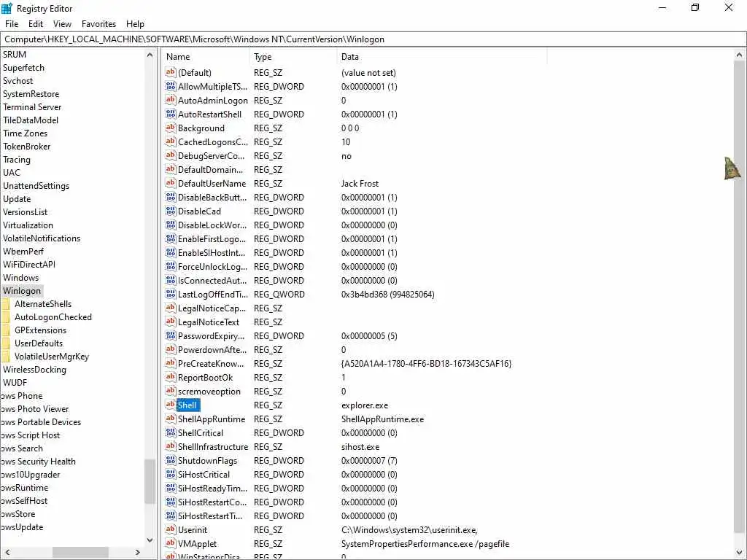Image resolution: width=747 pixels, height=560 pixels.
Task: Select the Time Zones key
Action: pyautogui.click(x=25, y=133)
